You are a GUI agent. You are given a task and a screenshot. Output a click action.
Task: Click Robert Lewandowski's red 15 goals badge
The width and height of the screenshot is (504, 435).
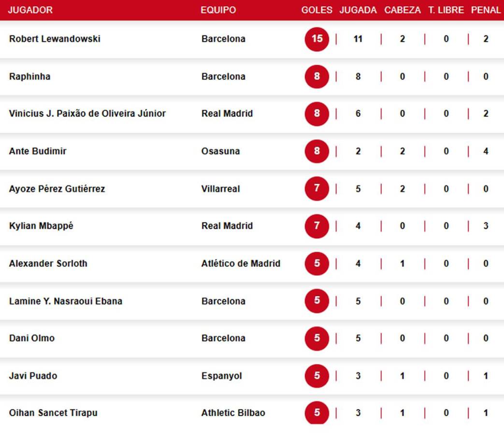tap(317, 39)
